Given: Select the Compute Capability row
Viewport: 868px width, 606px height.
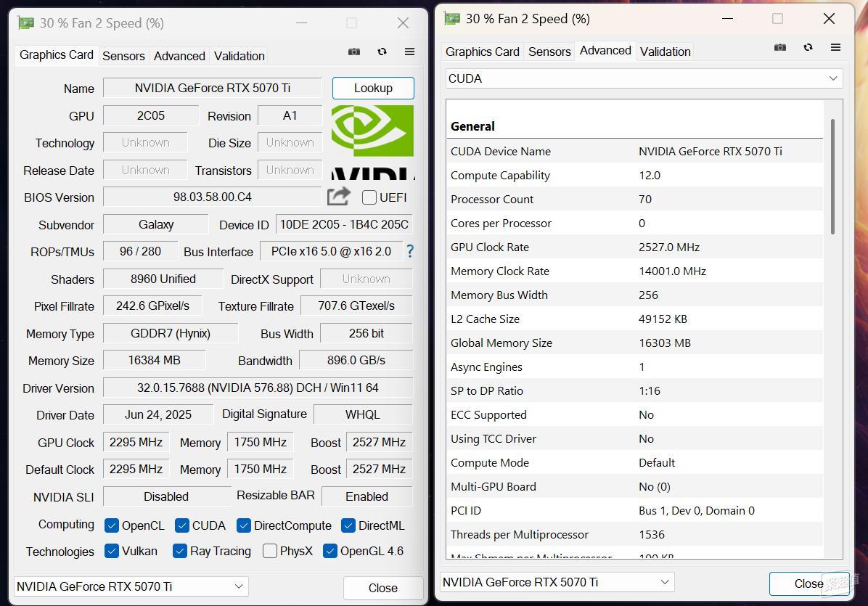Looking at the screenshot, I should point(635,176).
